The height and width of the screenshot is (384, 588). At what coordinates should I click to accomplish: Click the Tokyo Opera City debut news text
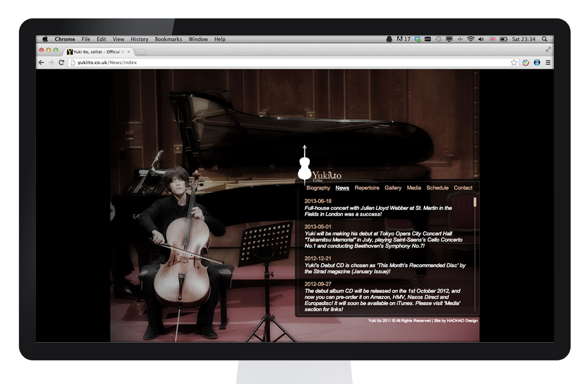(x=383, y=239)
